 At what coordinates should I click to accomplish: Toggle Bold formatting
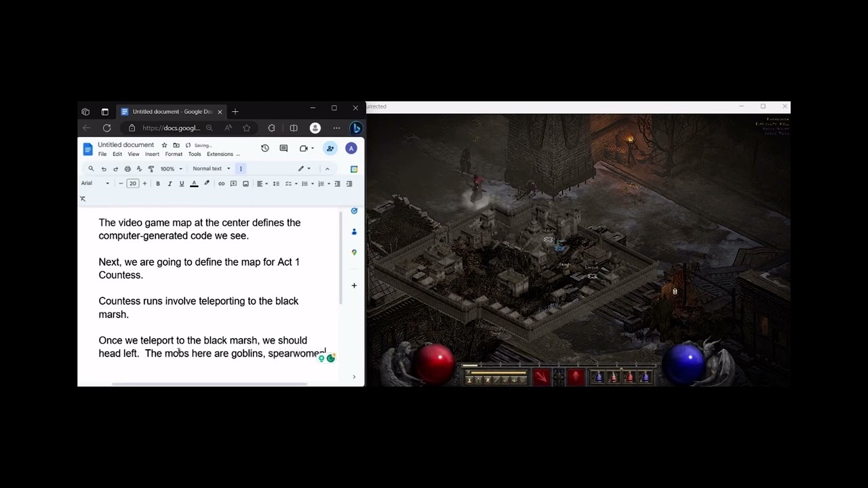[x=158, y=184]
